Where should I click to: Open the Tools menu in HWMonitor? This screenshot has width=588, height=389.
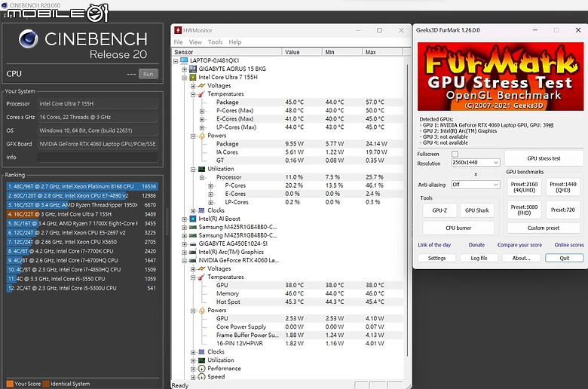tap(216, 42)
